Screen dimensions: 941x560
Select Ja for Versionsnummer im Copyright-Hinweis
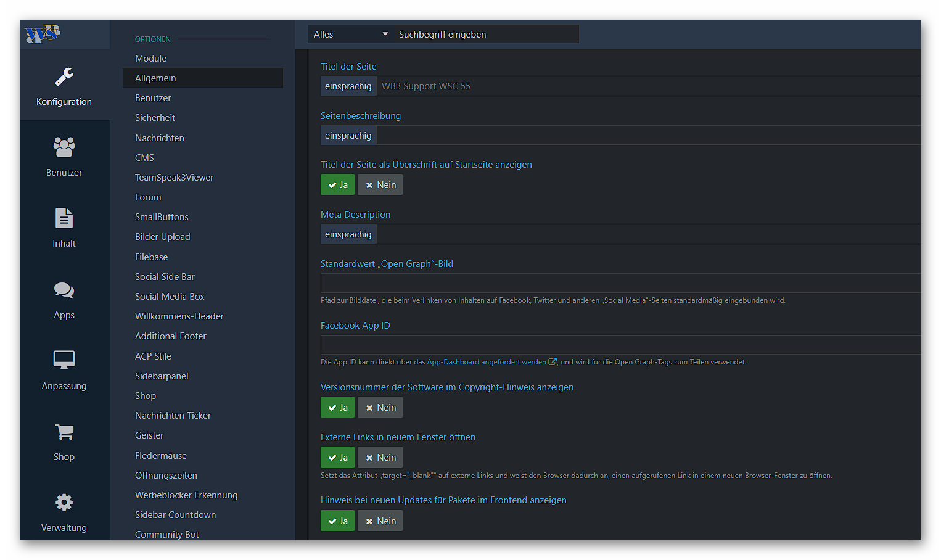(337, 408)
